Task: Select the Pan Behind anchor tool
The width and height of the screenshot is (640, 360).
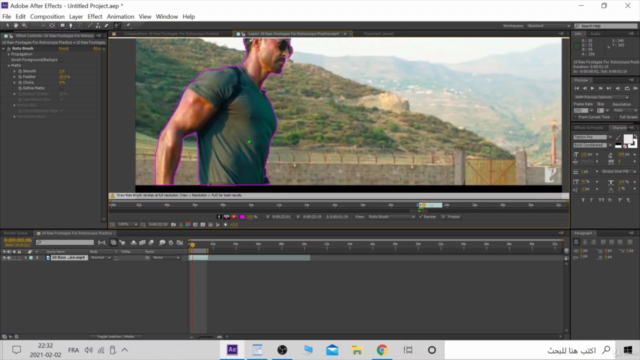Action: (x=52, y=26)
